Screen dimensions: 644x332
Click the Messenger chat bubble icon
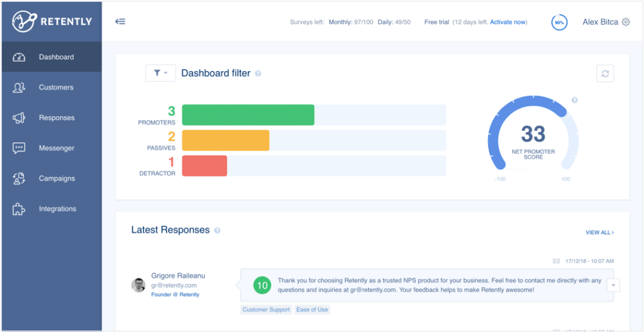point(19,148)
